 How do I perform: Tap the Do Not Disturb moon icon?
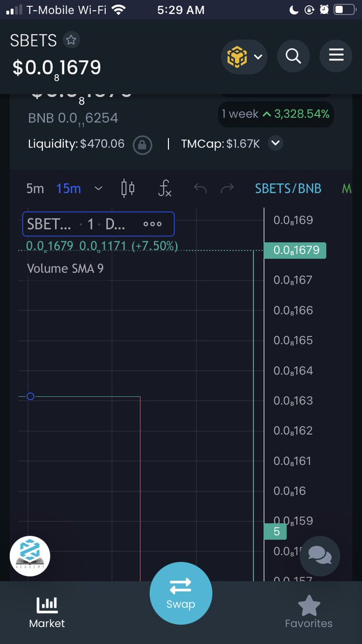pyautogui.click(x=294, y=10)
